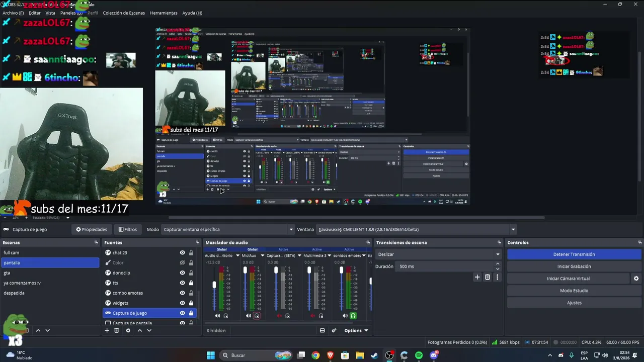Open File Explorer from the taskbar
Viewport: 644px width, 362px height.
(x=360, y=355)
